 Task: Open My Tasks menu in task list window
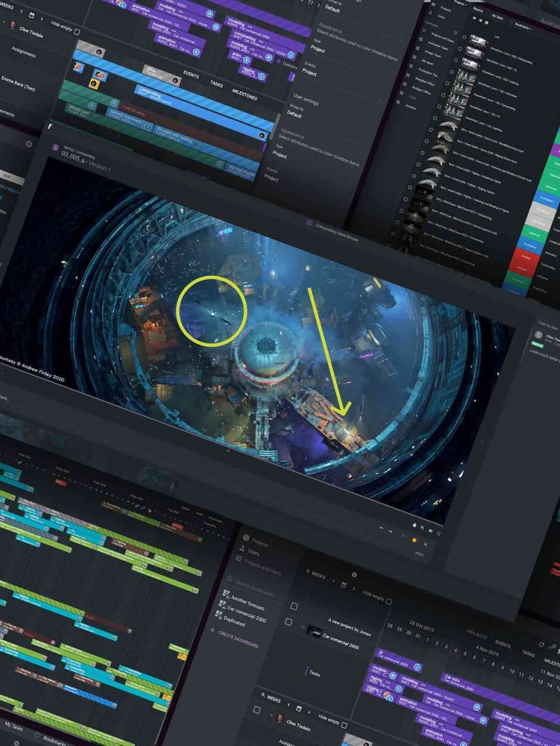[x=497, y=17]
